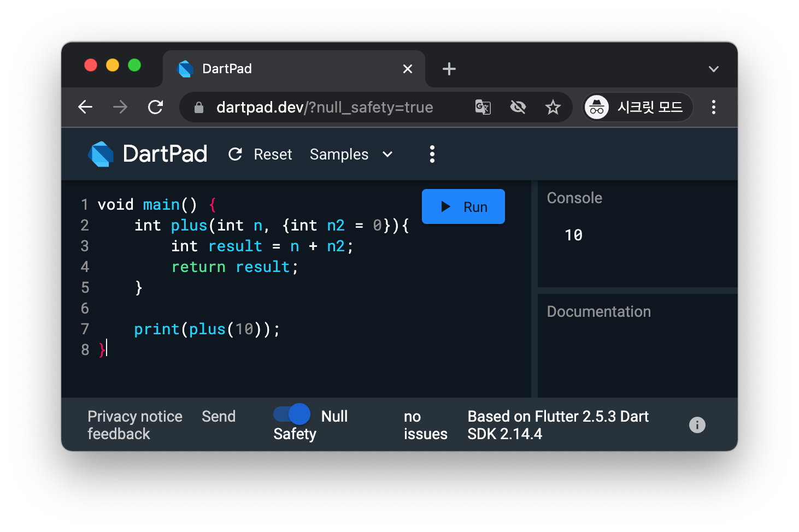Click the Console panel heading
This screenshot has width=799, height=532.
point(574,198)
